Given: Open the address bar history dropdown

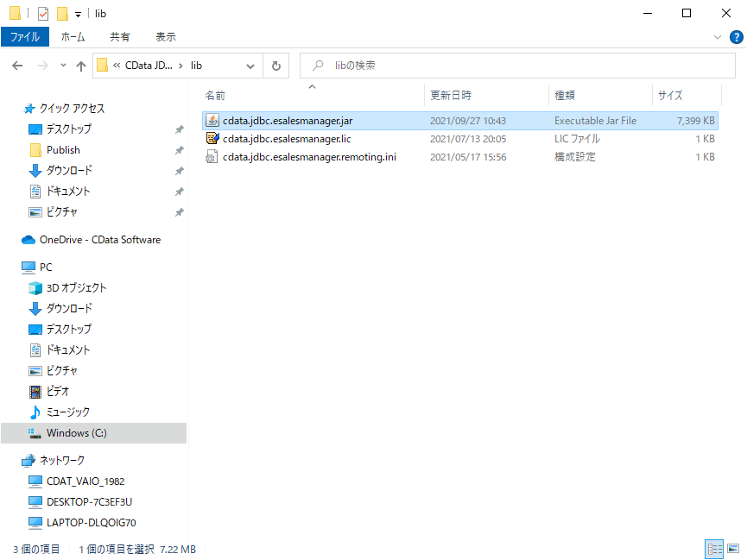Looking at the screenshot, I should pos(250,66).
